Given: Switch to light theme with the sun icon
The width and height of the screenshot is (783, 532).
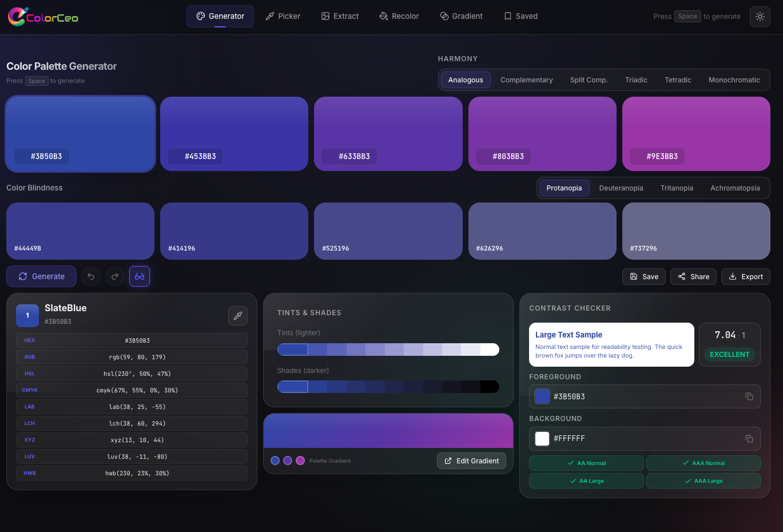Looking at the screenshot, I should (760, 16).
